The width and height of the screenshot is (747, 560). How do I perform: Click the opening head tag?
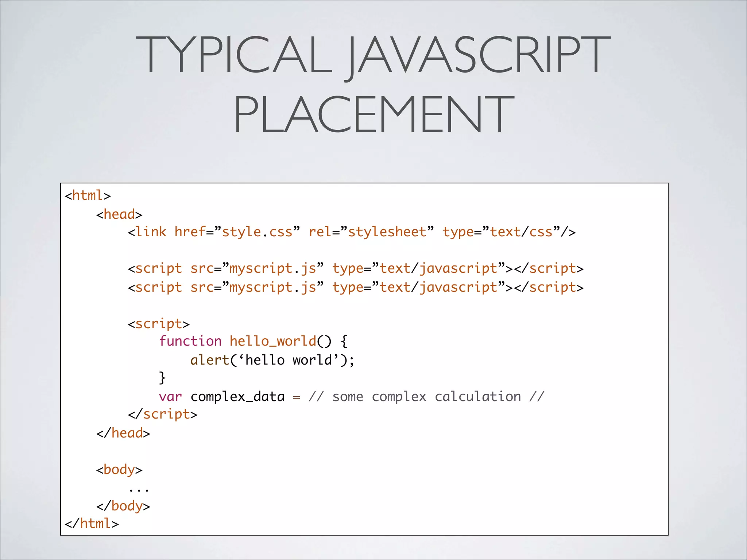pyautogui.click(x=119, y=214)
